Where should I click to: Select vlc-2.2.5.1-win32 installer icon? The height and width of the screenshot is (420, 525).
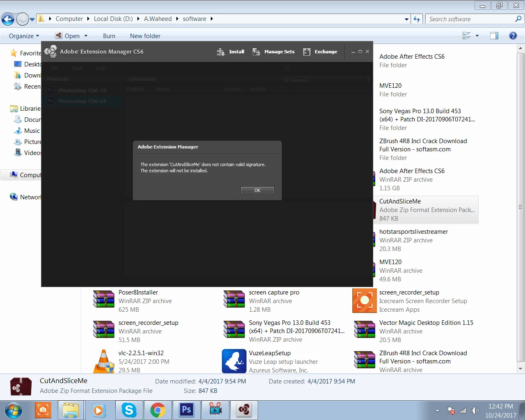(x=104, y=361)
